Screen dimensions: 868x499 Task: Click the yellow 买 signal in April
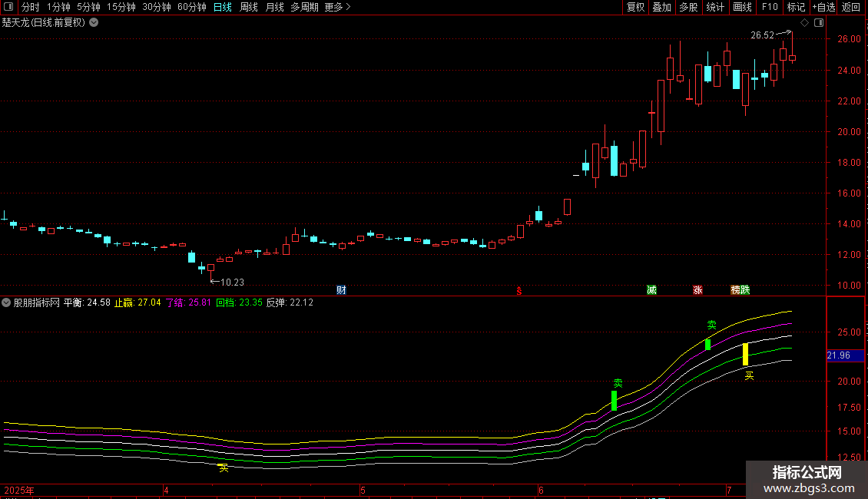click(x=224, y=468)
